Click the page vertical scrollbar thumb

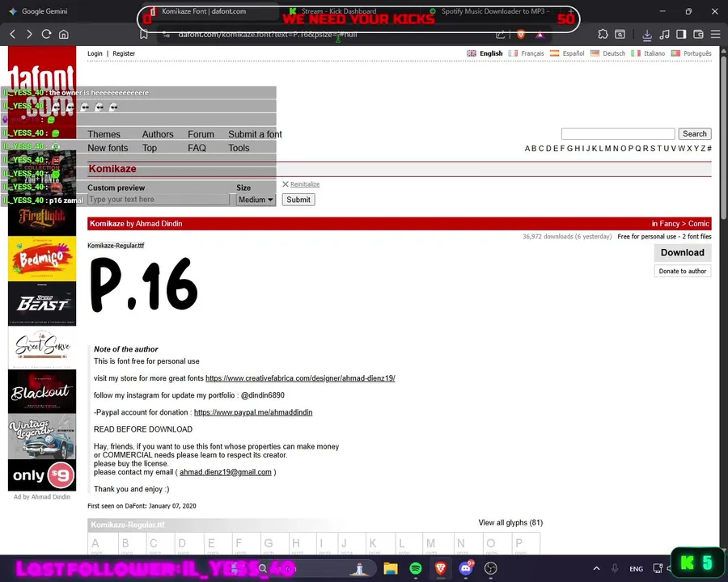pos(723,138)
